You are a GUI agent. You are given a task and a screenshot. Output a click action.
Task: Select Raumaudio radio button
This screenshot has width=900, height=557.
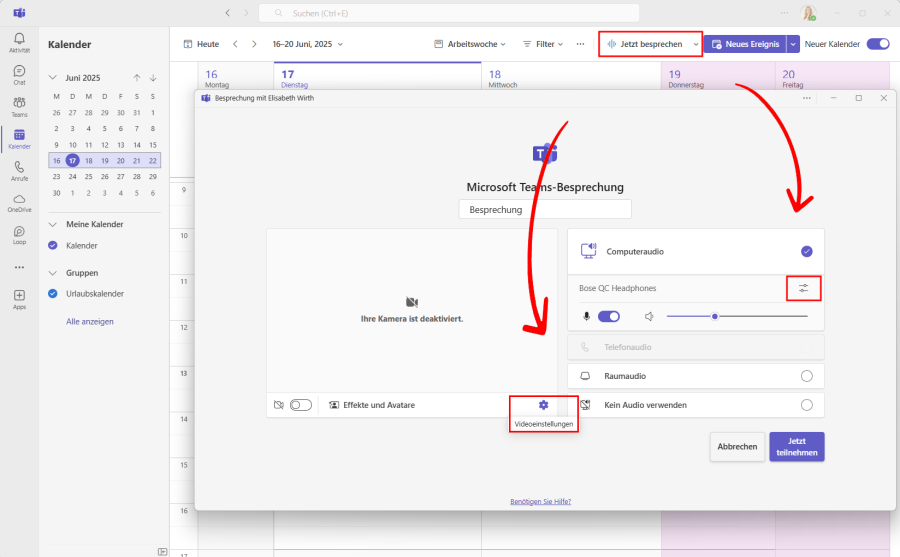point(806,376)
